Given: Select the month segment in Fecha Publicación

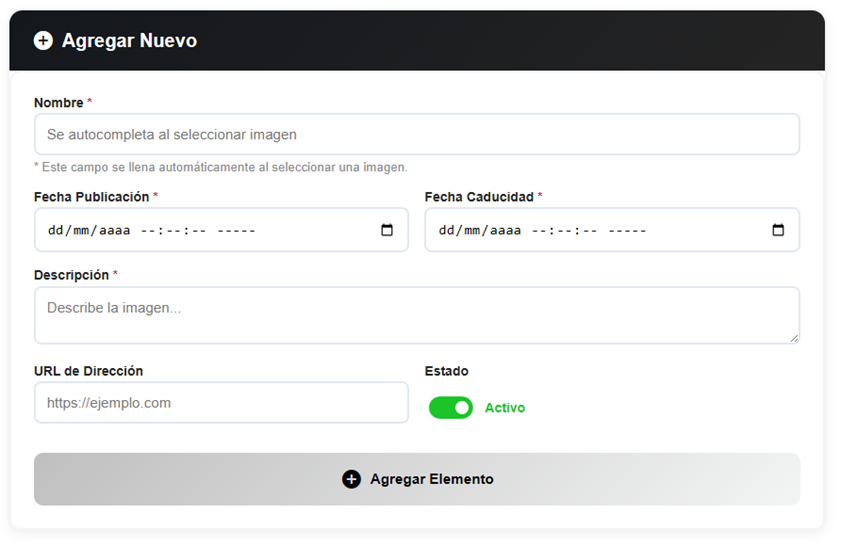Looking at the screenshot, I should [x=83, y=230].
